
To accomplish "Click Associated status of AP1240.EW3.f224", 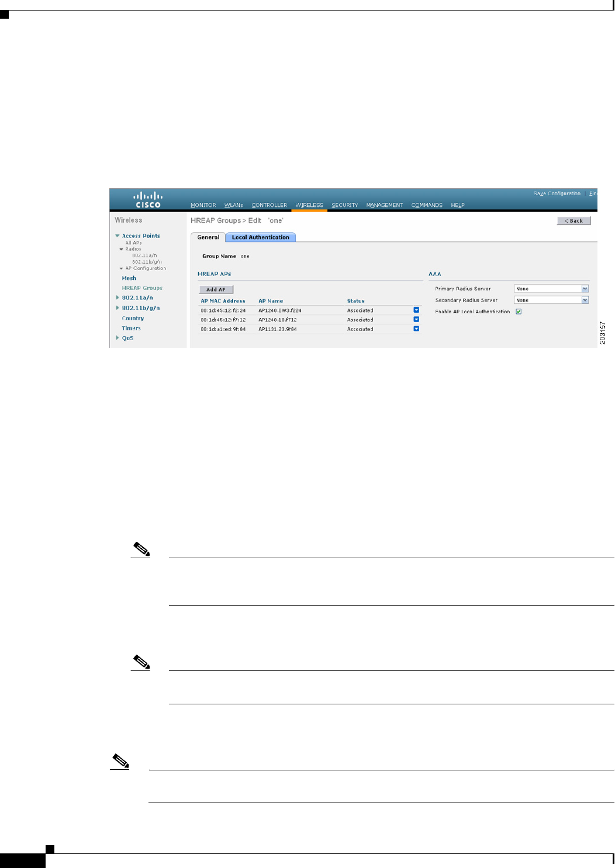I will point(360,310).
